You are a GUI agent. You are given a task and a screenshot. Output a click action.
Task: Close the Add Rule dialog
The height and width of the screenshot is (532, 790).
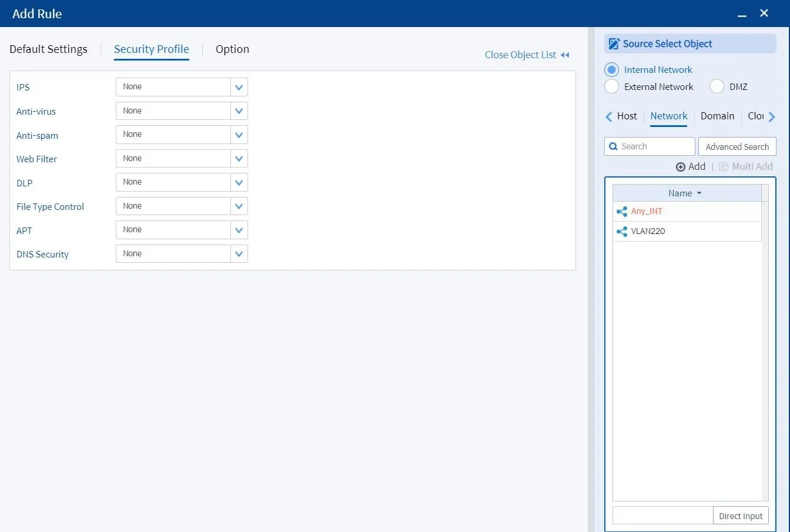(764, 13)
